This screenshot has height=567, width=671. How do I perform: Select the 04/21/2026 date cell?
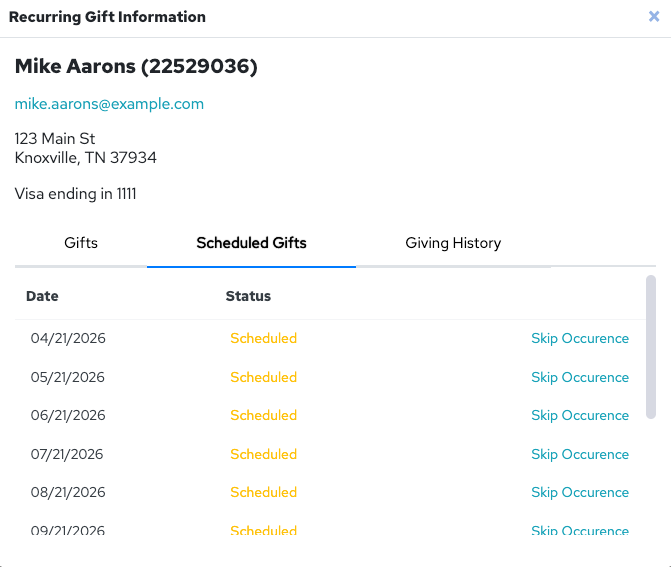coord(68,338)
